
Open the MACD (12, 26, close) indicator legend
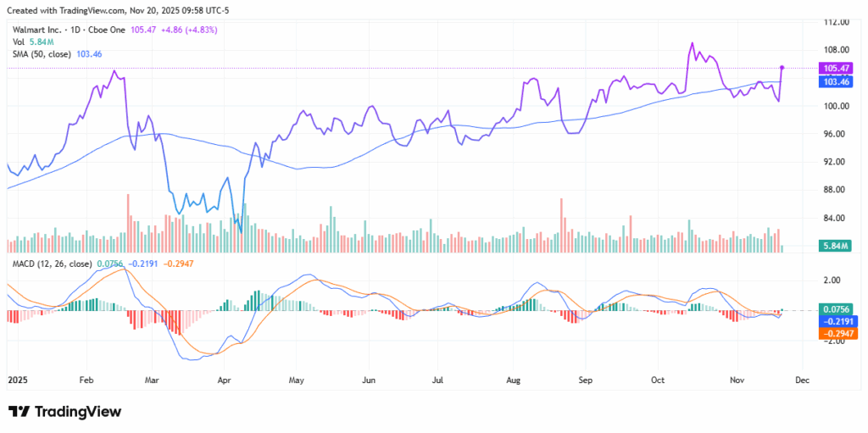pyautogui.click(x=52, y=264)
